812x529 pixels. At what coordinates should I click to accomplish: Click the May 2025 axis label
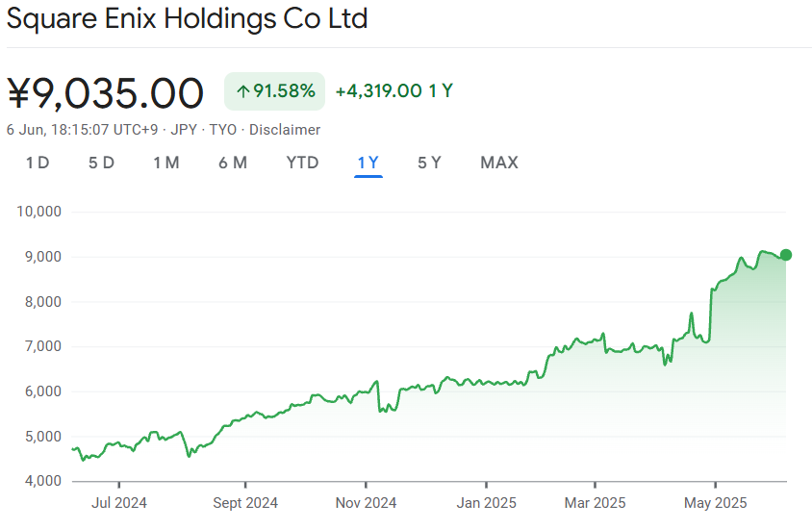716,503
